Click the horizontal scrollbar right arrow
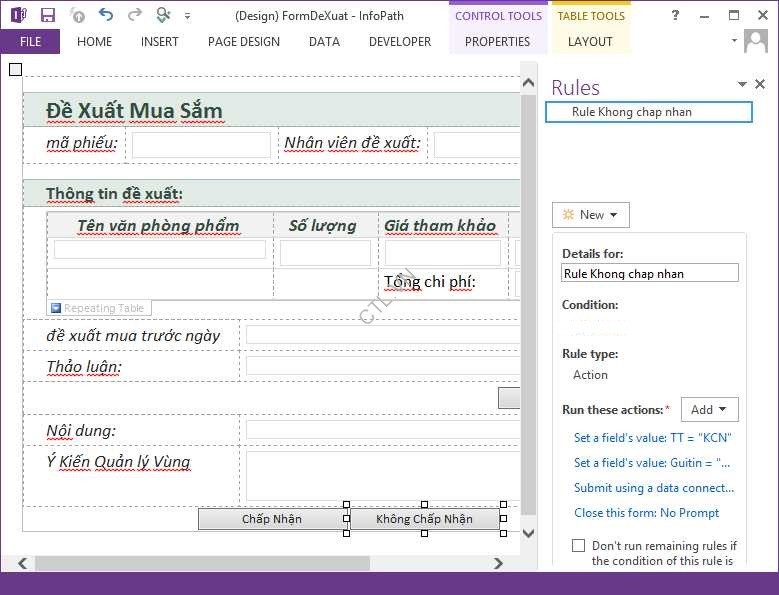 click(499, 564)
